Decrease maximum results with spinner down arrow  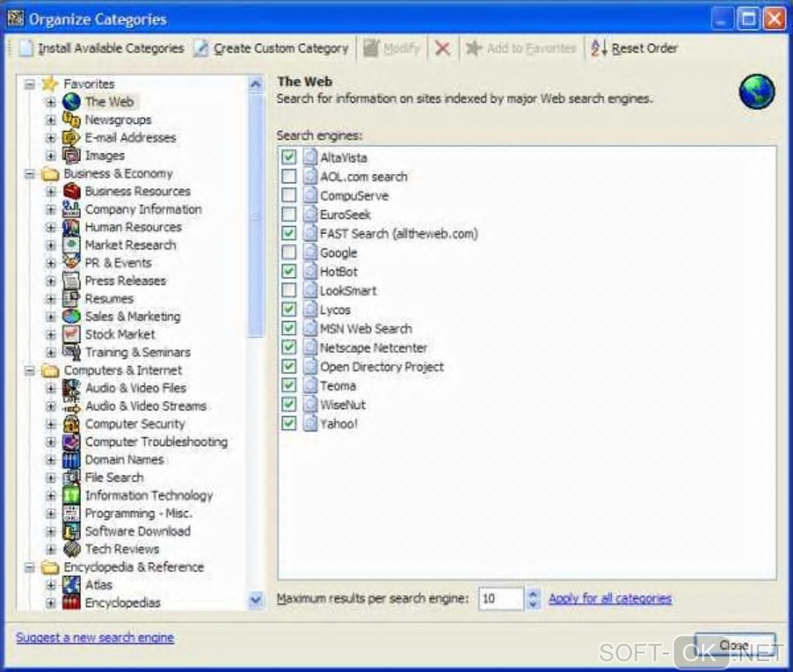[x=533, y=604]
